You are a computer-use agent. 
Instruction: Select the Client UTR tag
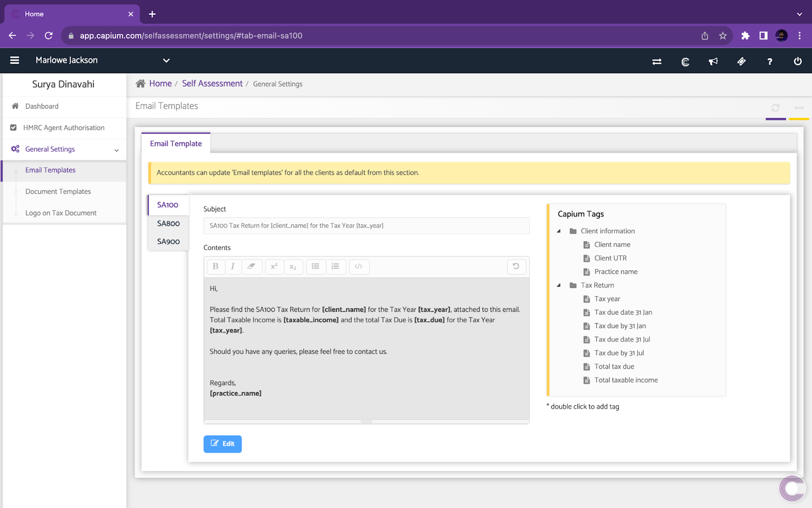(611, 259)
